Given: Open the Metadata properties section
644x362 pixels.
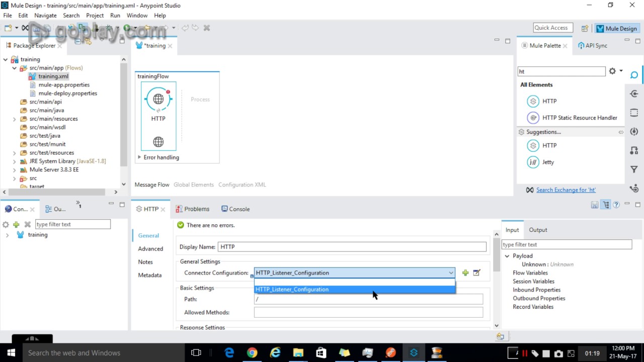Looking at the screenshot, I should click(150, 275).
